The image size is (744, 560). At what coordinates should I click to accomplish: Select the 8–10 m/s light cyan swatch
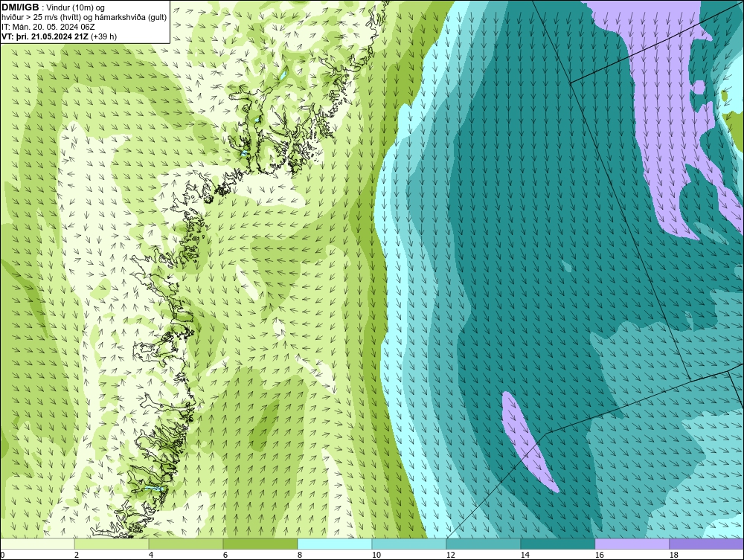[335, 544]
